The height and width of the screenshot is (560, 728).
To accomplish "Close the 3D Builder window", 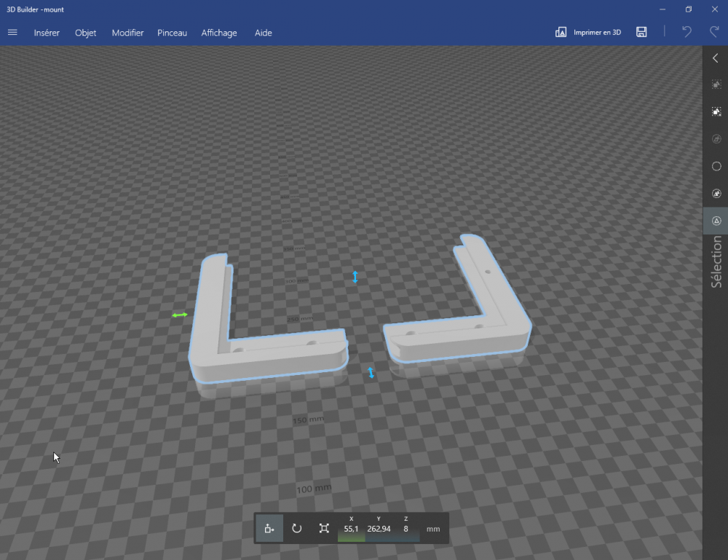I will point(715,9).
